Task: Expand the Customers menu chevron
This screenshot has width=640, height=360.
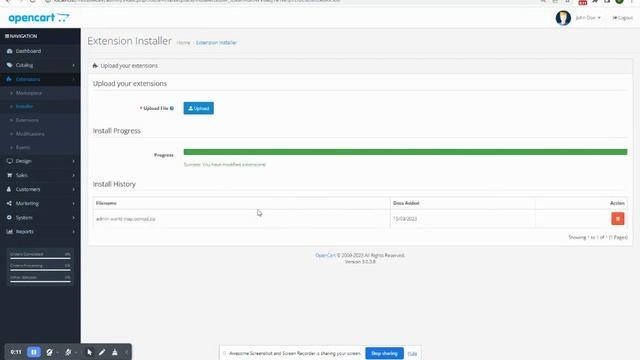Action: [x=73, y=189]
